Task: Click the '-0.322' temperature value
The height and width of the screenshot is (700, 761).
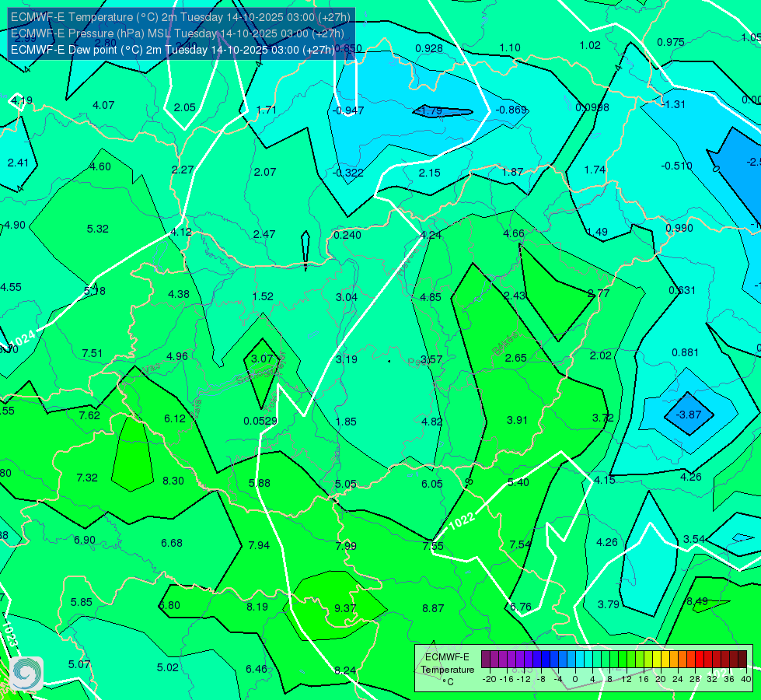Action: tap(348, 173)
